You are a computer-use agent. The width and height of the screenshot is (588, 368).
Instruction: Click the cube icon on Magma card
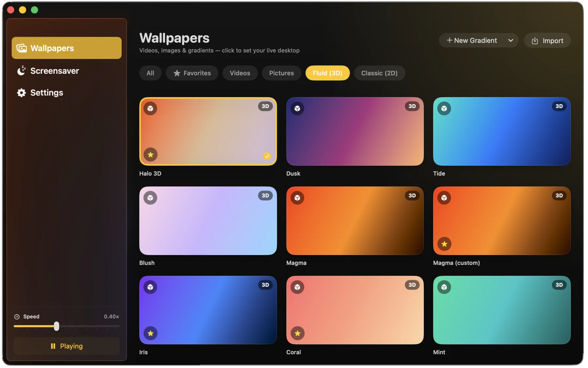pyautogui.click(x=297, y=198)
